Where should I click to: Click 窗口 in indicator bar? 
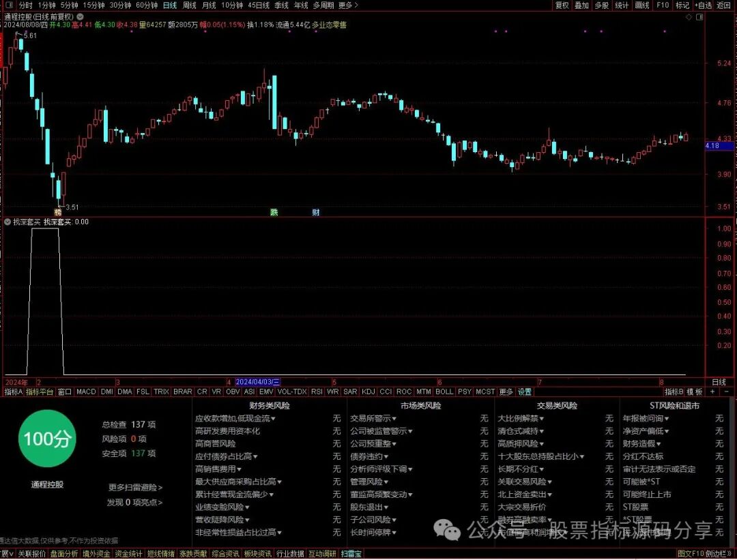[64, 392]
